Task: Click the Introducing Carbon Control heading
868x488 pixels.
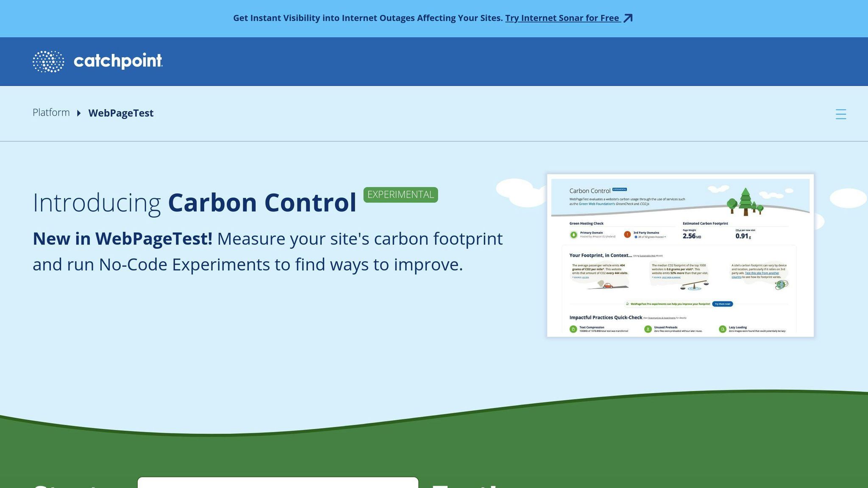Action: (x=195, y=202)
